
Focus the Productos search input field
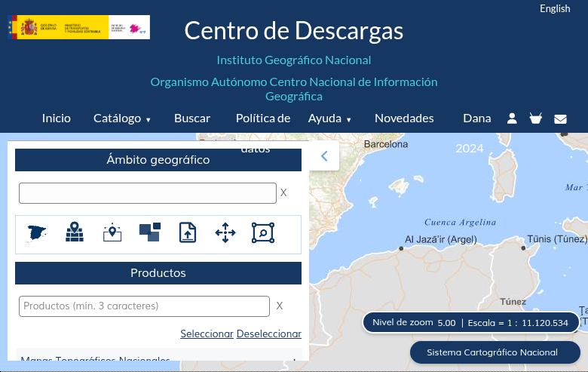144,306
